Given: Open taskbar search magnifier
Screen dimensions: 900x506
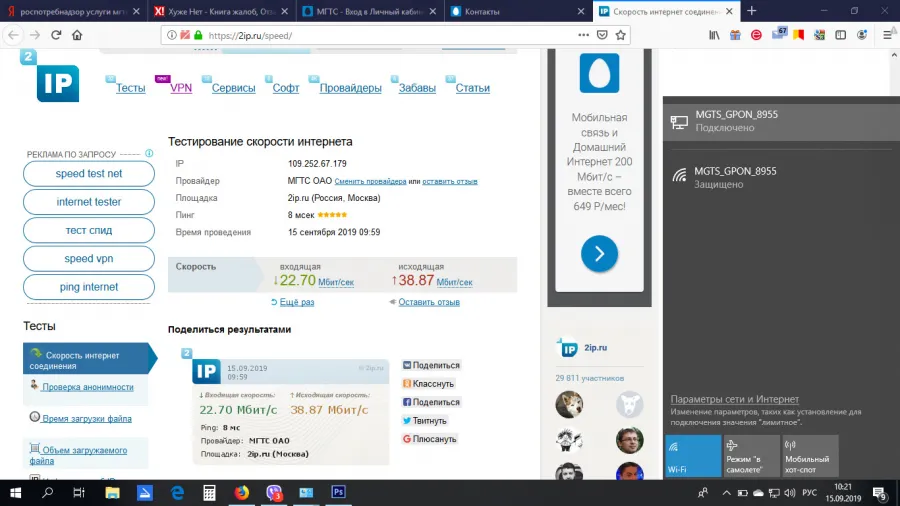Looking at the screenshot, I should pyautogui.click(x=48, y=493).
